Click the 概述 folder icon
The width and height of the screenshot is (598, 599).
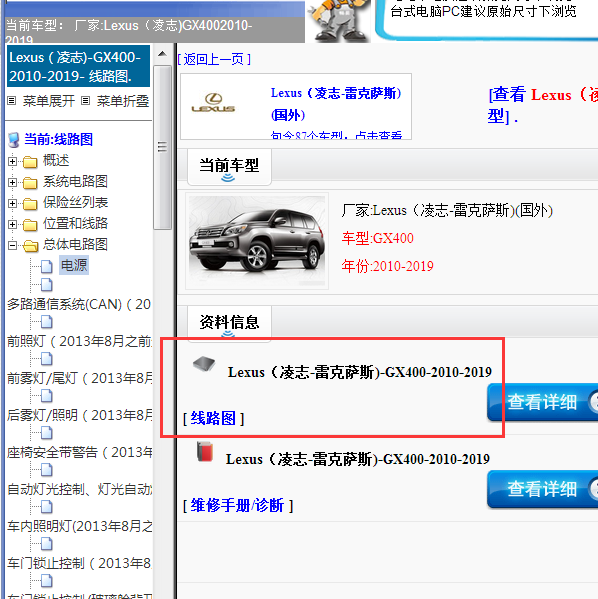(30, 162)
